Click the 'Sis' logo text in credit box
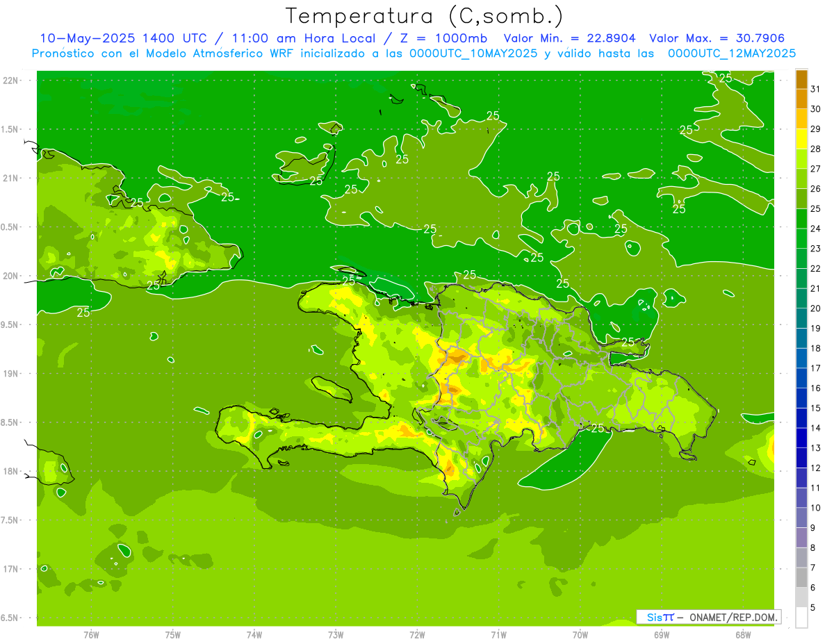 [655, 617]
